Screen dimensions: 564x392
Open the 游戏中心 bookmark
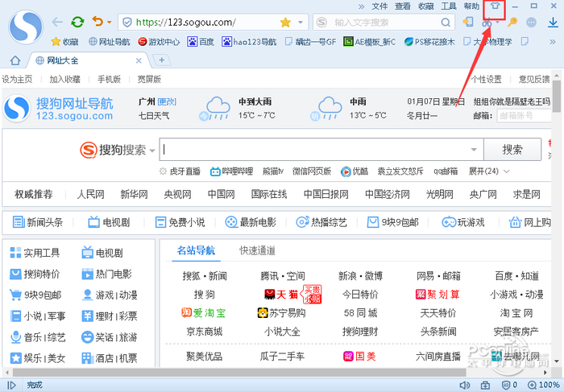tap(159, 42)
